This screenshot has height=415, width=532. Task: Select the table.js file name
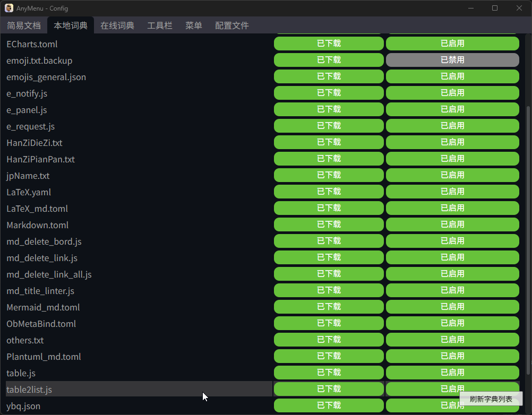click(x=21, y=373)
